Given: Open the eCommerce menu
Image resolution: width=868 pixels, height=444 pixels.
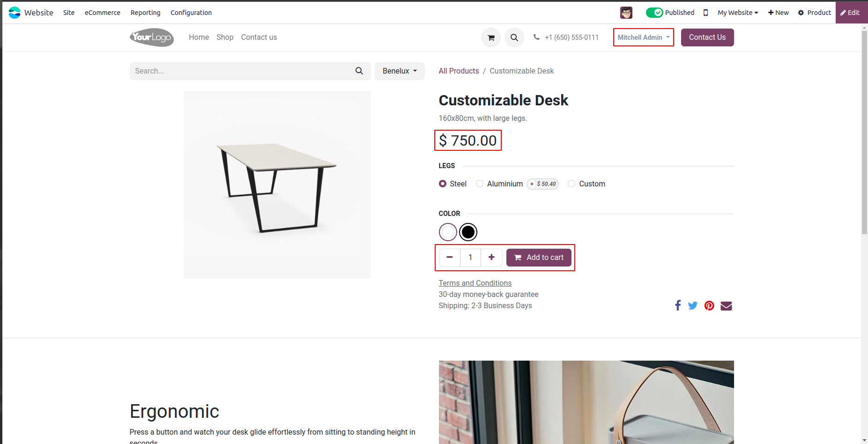Looking at the screenshot, I should 103,13.
